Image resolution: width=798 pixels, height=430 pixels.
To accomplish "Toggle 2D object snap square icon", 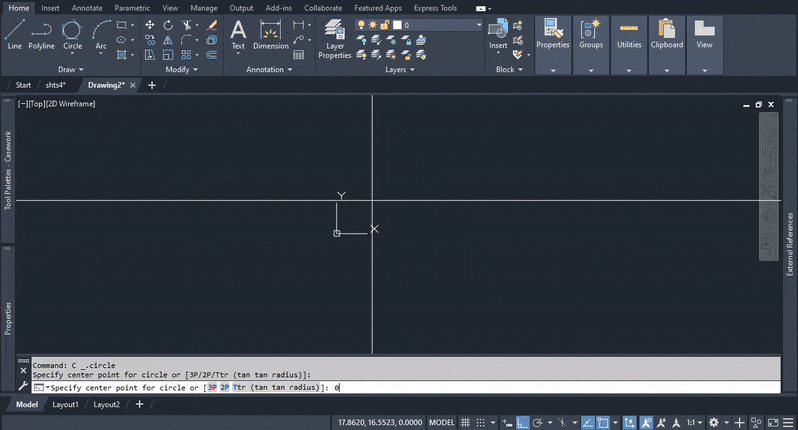I will click(603, 422).
